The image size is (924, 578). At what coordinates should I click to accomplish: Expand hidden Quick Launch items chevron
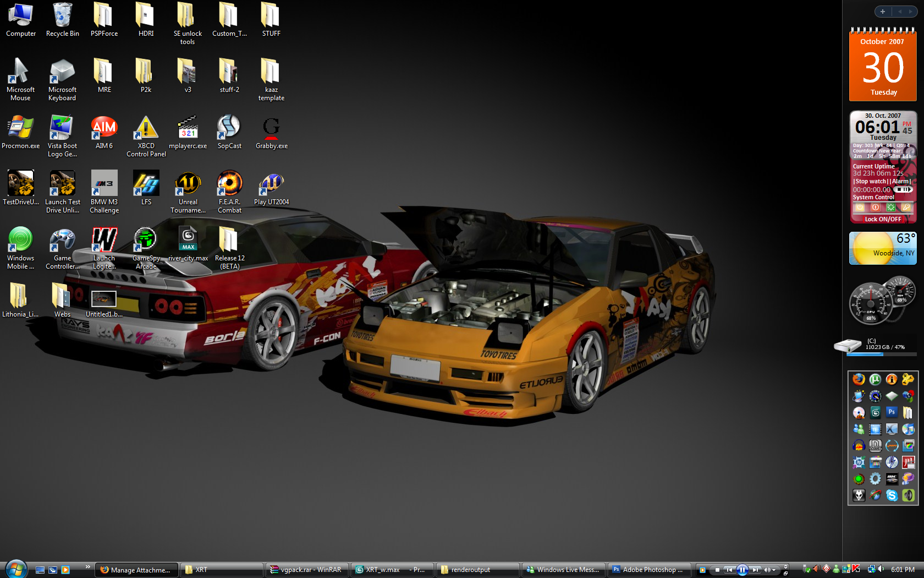pos(87,567)
